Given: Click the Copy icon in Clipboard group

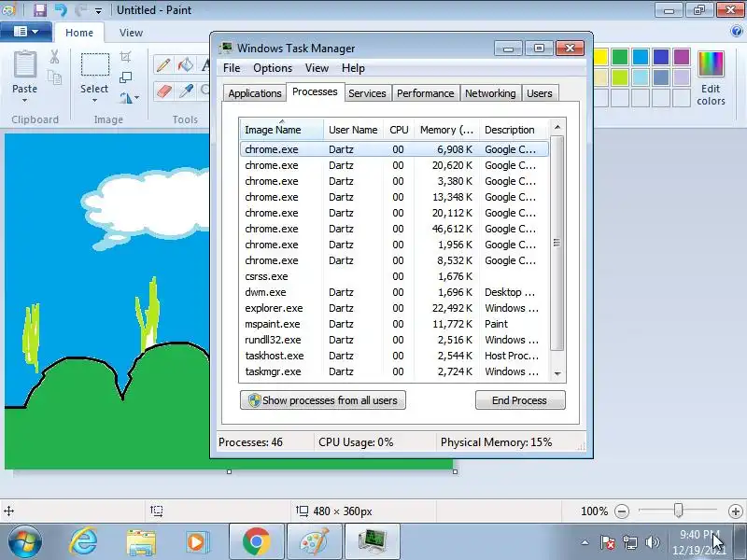Looking at the screenshot, I should [x=55, y=77].
